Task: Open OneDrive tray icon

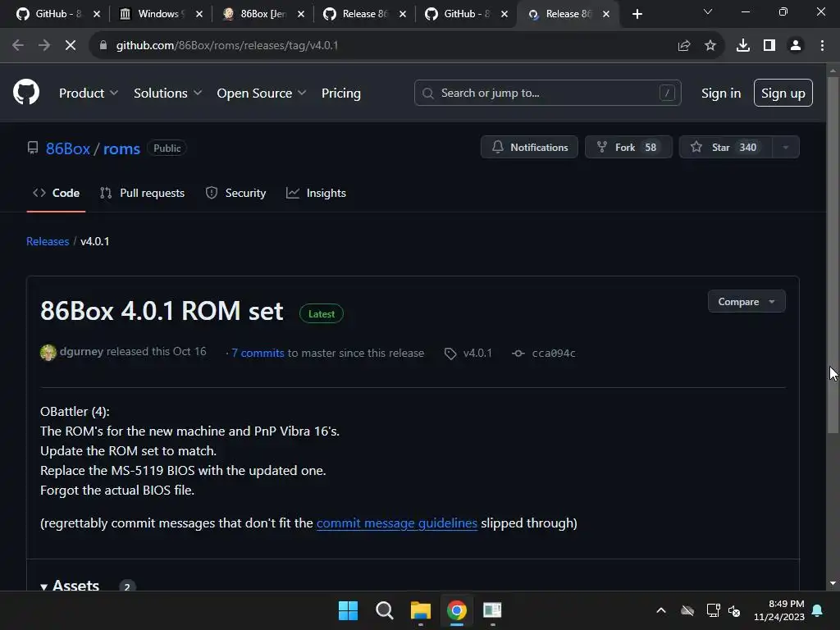Action: 687,610
